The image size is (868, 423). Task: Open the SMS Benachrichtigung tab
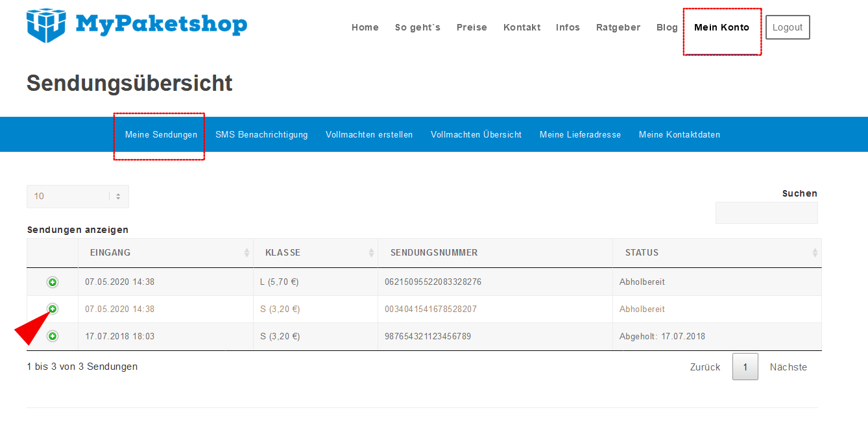click(261, 135)
